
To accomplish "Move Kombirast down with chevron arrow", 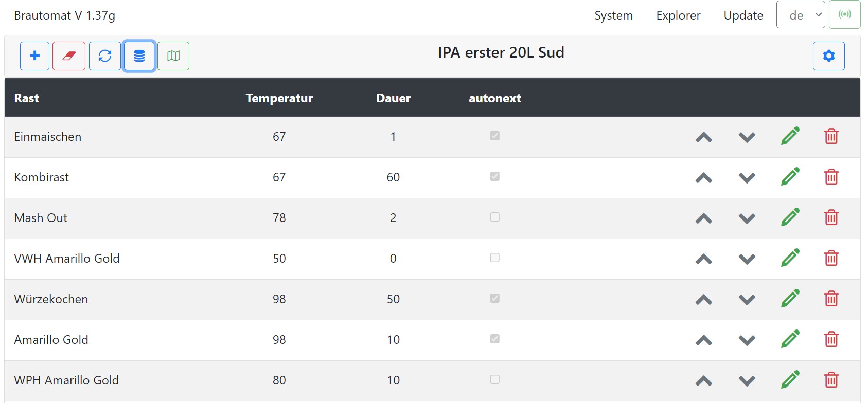I will (747, 178).
